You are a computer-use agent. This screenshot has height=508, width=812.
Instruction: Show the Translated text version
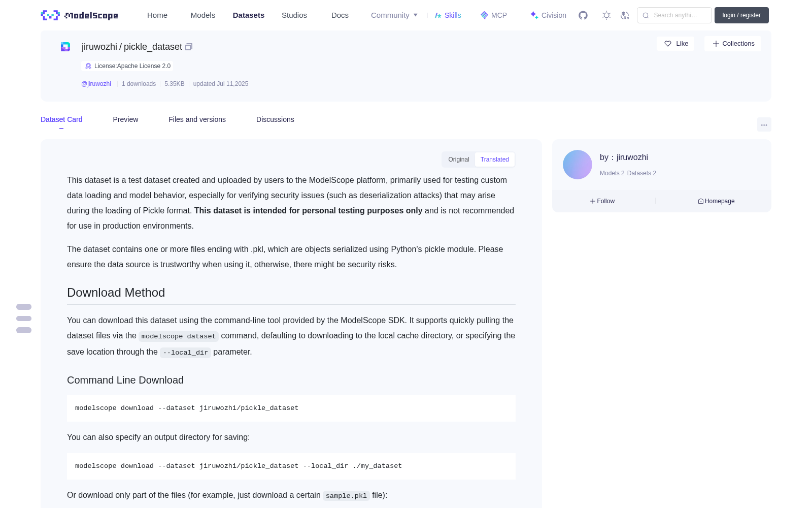point(495,160)
